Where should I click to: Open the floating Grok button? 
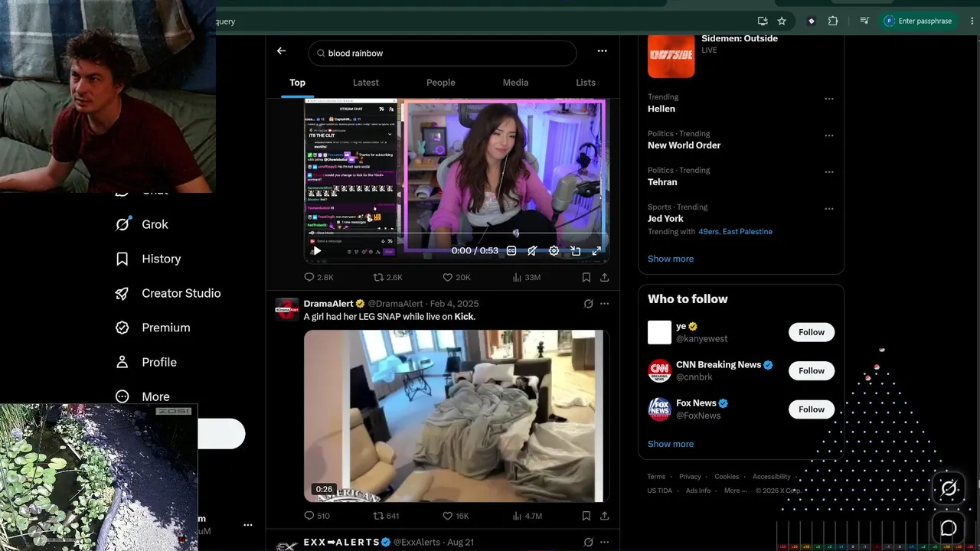pyautogui.click(x=949, y=488)
